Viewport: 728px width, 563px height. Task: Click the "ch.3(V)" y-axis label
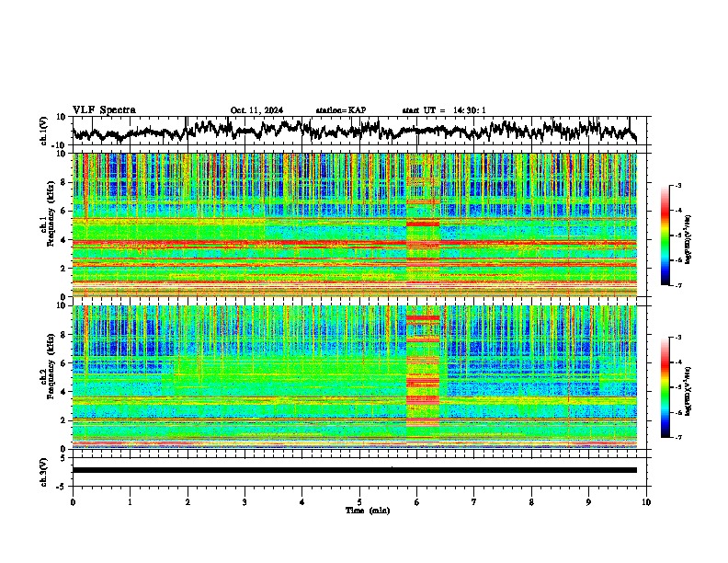click(44, 473)
